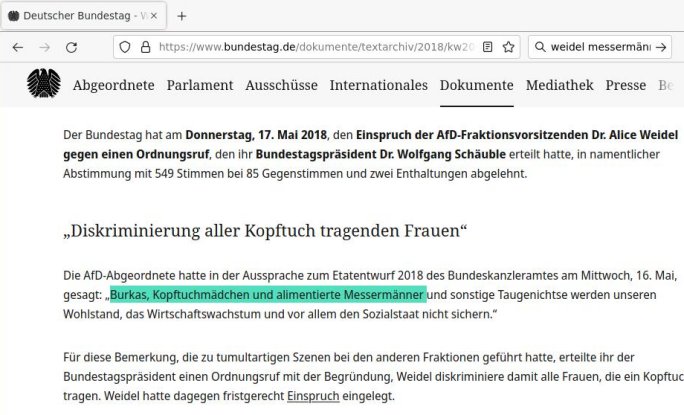Follow the Einspruch link
Screen dimensions: 684x415
(313, 396)
